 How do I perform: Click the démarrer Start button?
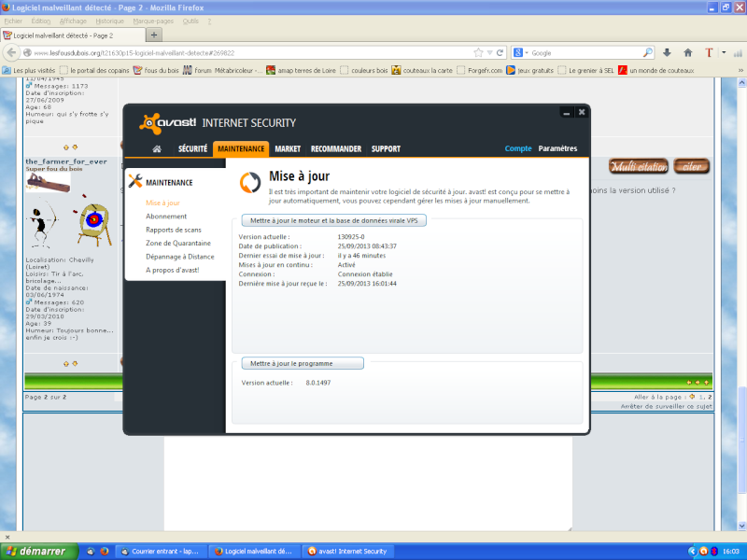point(38,551)
